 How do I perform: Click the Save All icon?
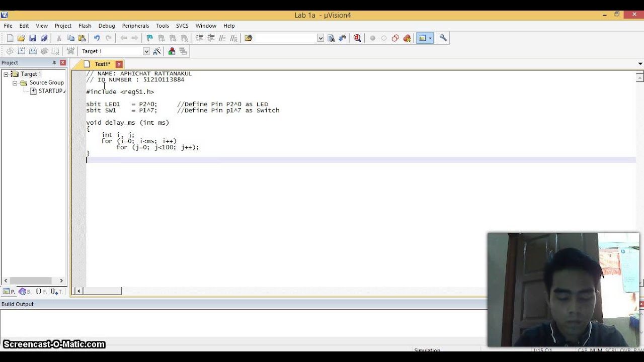coord(44,38)
